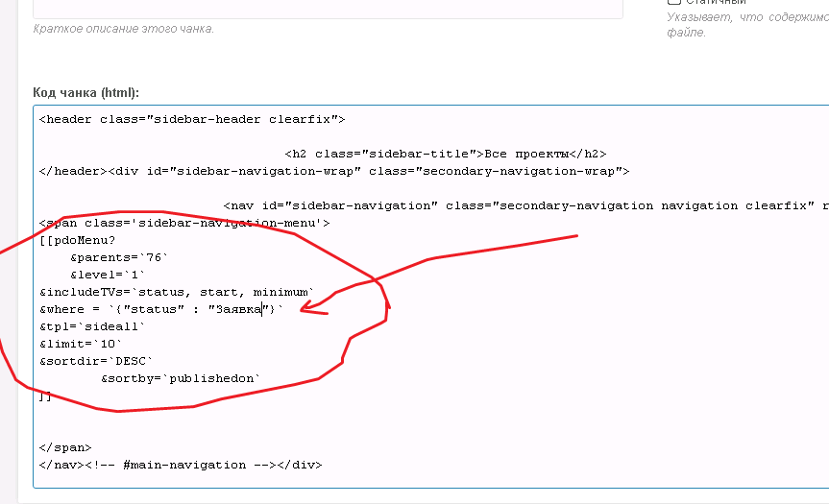Click the </nav> main-navigation comment line
This screenshot has width=829, height=504.
tap(181, 465)
